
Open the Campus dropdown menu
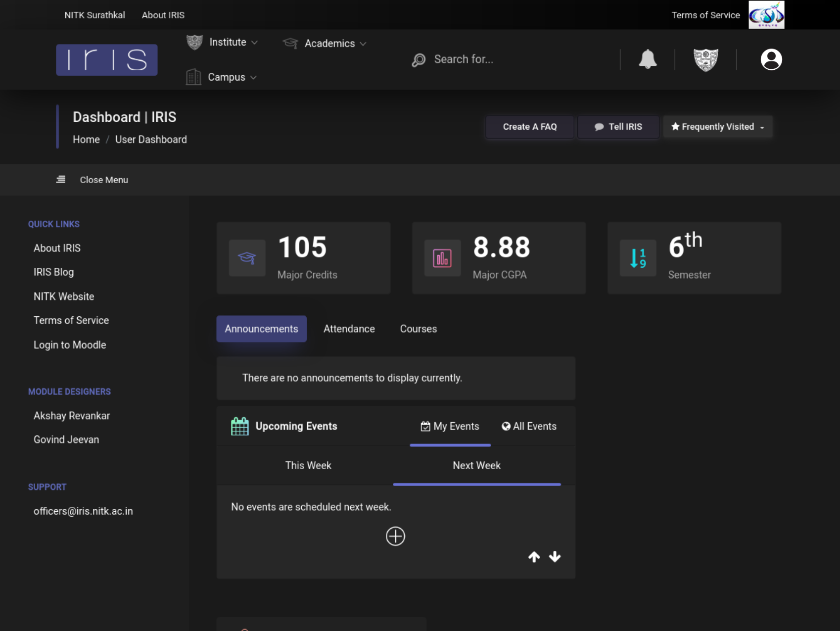tap(222, 77)
